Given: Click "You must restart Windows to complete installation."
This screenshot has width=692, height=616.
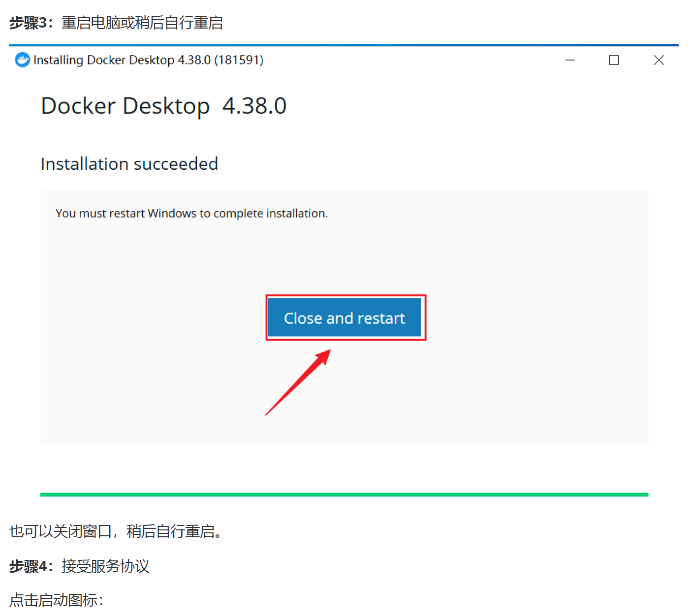Looking at the screenshot, I should pyautogui.click(x=192, y=214).
